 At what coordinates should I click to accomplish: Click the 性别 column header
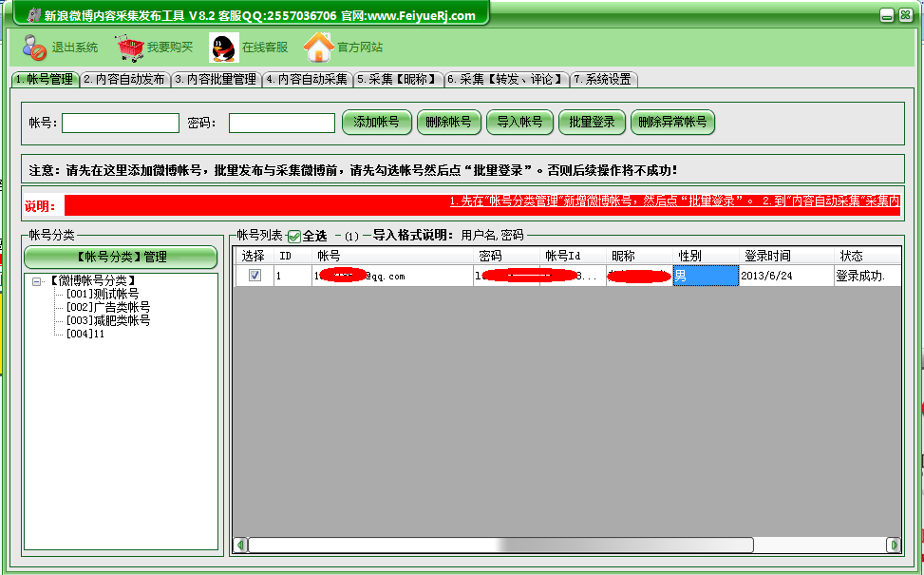pos(706,256)
